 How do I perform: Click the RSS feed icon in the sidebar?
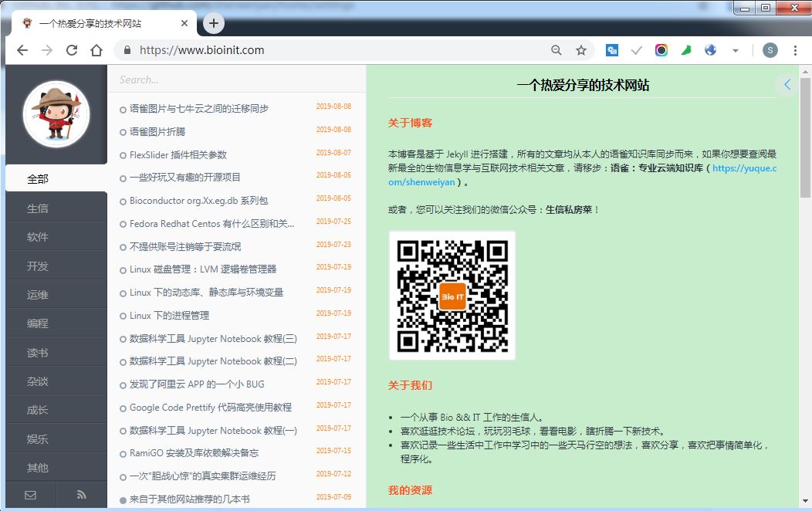82,495
